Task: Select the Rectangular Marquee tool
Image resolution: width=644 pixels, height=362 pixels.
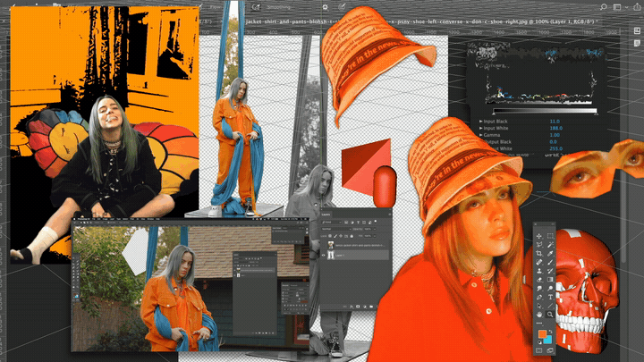Action: [550, 236]
